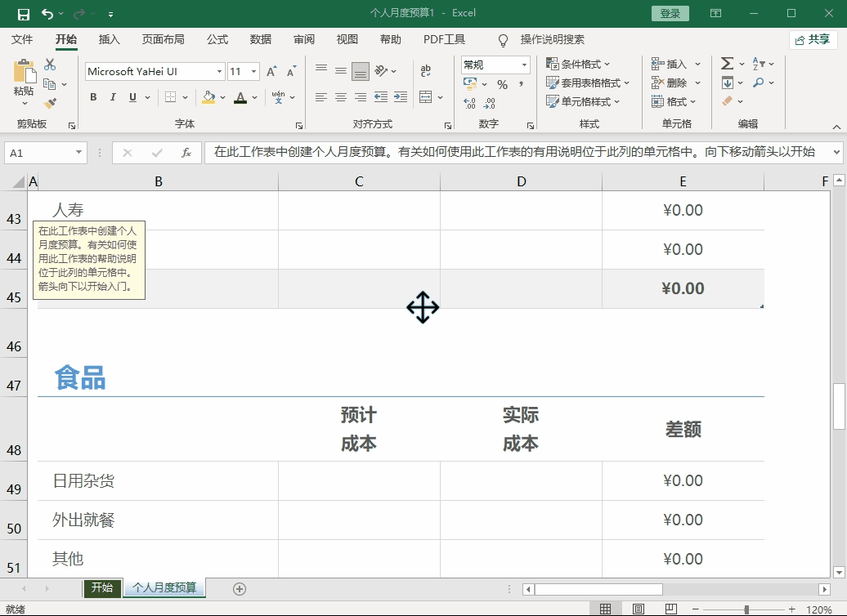
Task: Toggle align text left
Action: coord(321,97)
